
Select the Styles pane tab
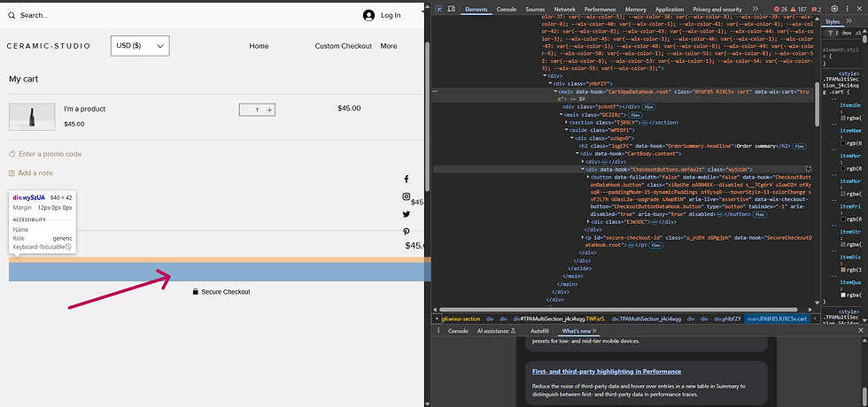(x=832, y=21)
